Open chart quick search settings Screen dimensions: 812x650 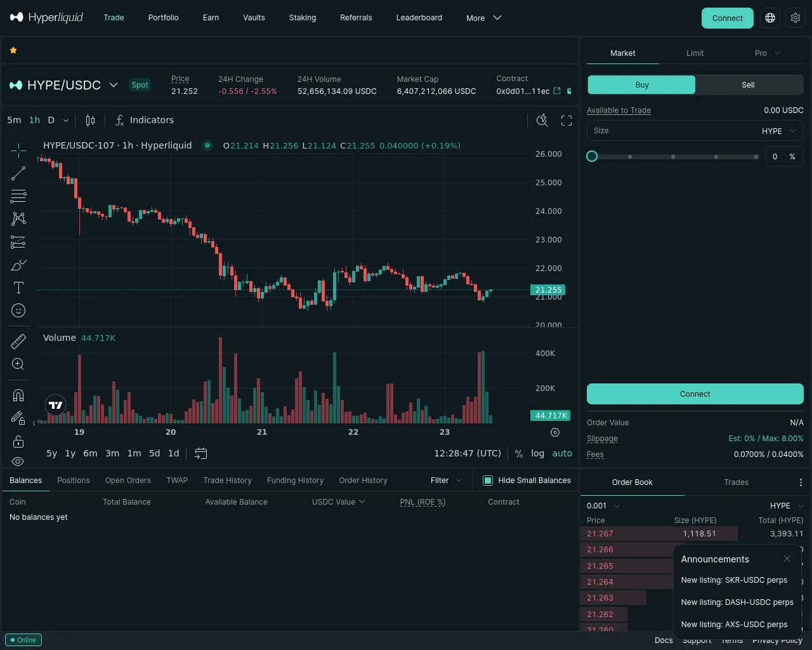click(542, 121)
